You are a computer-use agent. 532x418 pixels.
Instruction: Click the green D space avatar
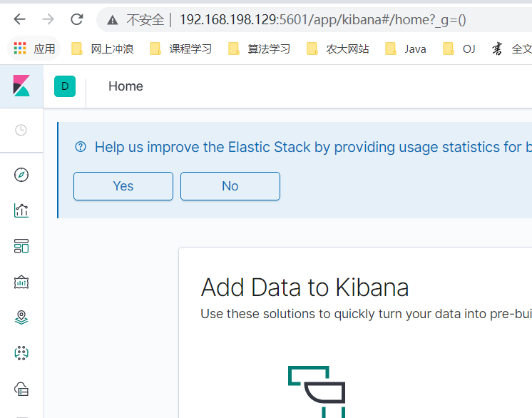[65, 86]
